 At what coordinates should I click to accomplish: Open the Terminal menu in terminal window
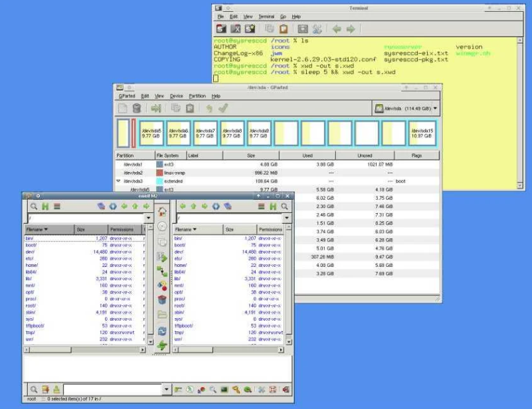(266, 16)
